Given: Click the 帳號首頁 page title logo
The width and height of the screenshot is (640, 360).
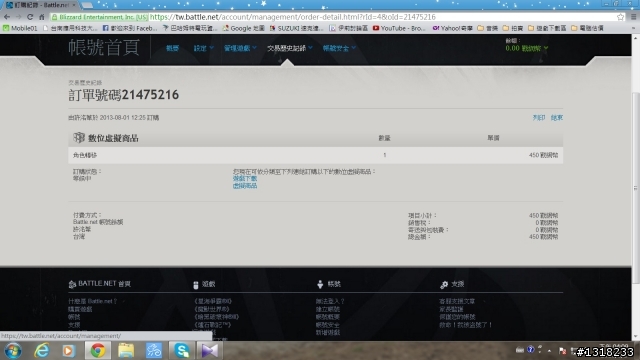Looking at the screenshot, I should (x=104, y=47).
